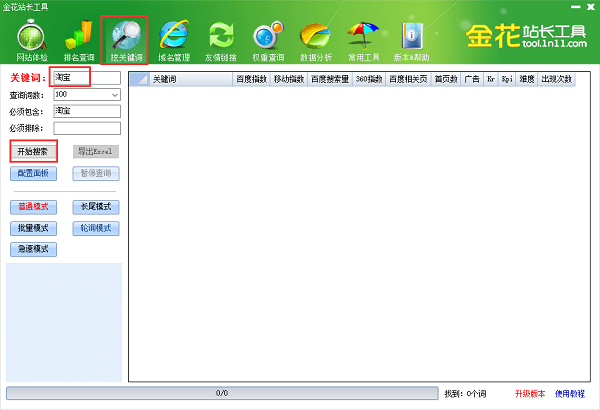Open the 常用工具 common tools icon
Screen dimensions: 600x410
point(362,40)
